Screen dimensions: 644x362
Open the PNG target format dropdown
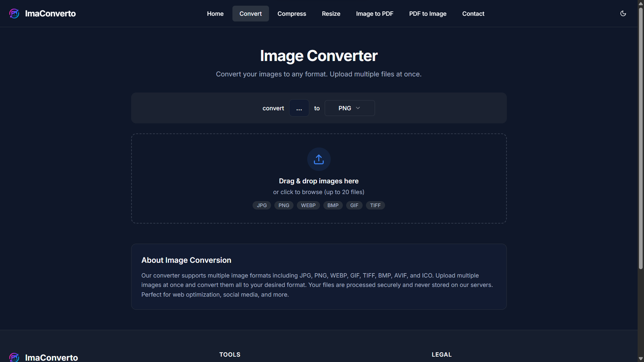coord(350,108)
